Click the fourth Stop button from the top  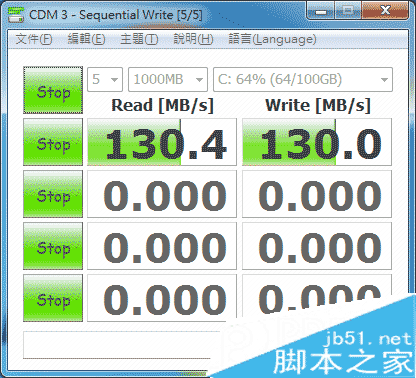(x=53, y=246)
